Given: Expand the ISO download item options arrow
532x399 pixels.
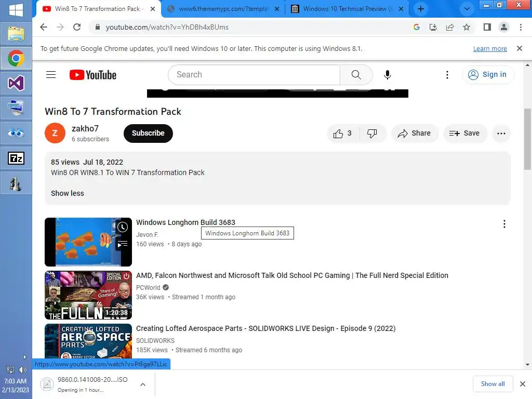Looking at the screenshot, I should coord(143,384).
